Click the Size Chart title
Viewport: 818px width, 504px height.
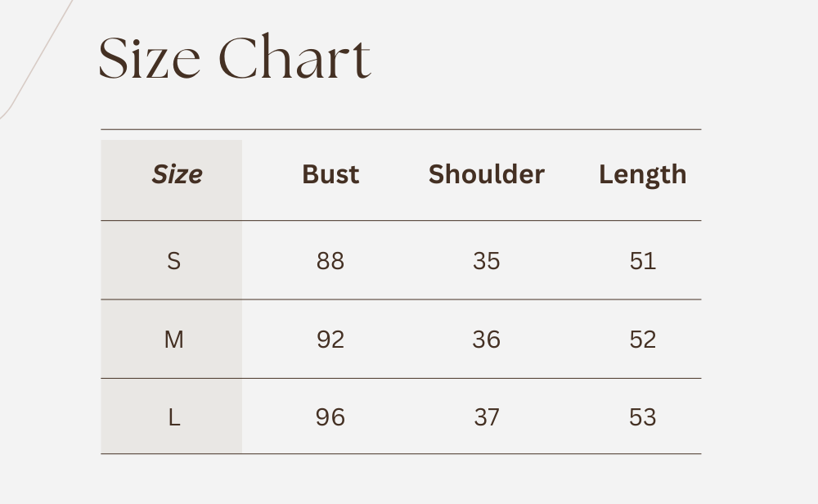pyautogui.click(x=235, y=59)
